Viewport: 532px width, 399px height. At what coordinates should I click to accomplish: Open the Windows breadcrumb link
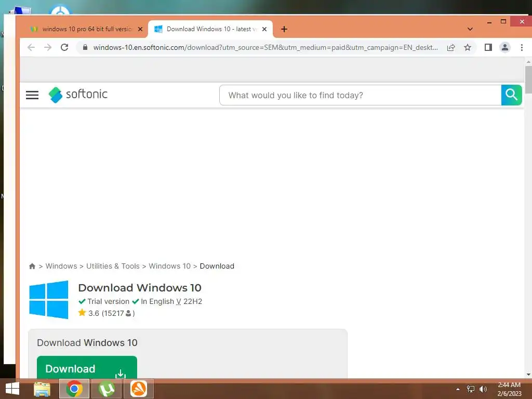61,266
